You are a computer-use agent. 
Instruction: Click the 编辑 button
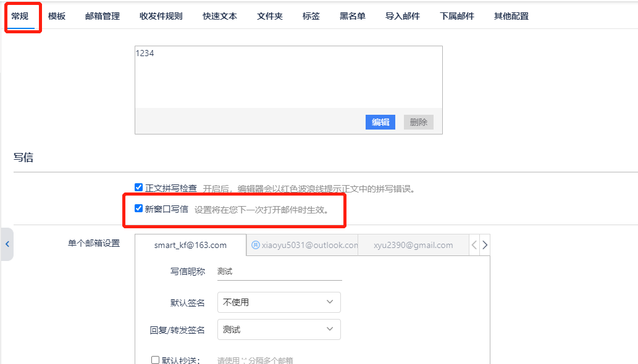tap(380, 122)
